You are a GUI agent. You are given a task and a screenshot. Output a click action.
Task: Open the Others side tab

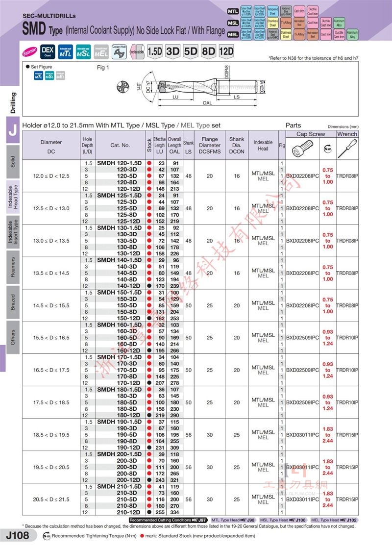click(13, 338)
